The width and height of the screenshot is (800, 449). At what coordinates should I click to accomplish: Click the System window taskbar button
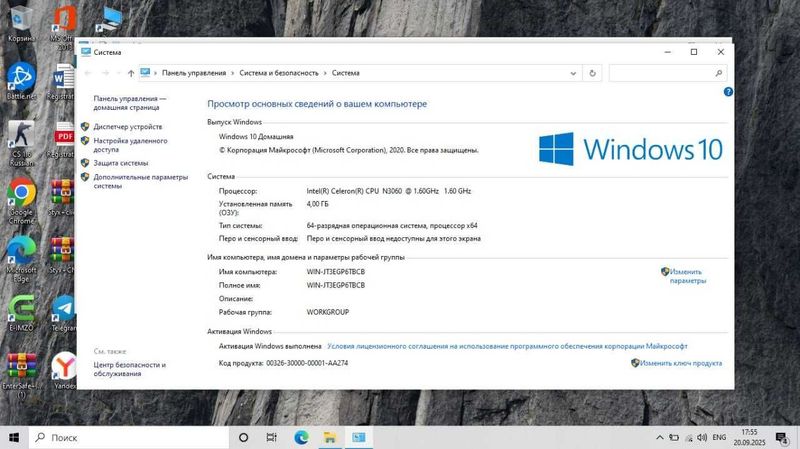tap(359, 438)
